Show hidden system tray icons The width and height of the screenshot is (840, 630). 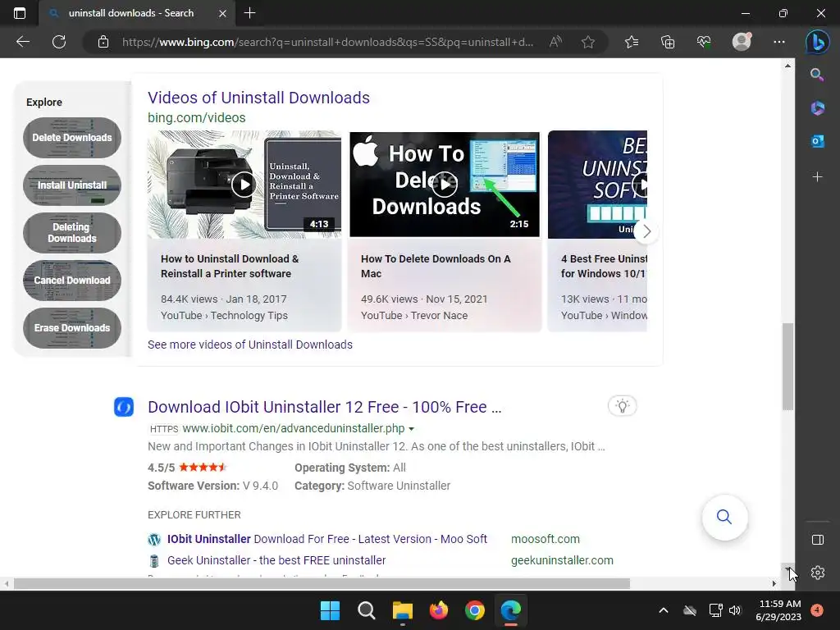[x=663, y=610]
